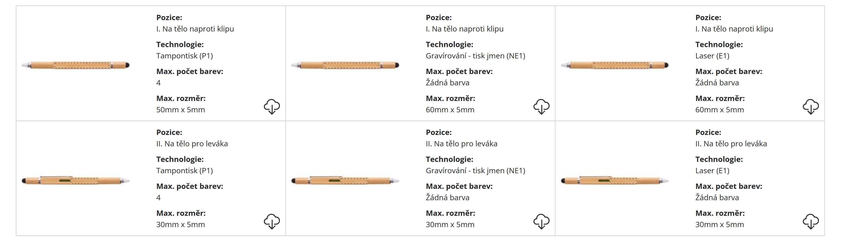This screenshot has width=868, height=245.
Task: Open pen preview for Tampontisk position II
Action: coord(76,180)
